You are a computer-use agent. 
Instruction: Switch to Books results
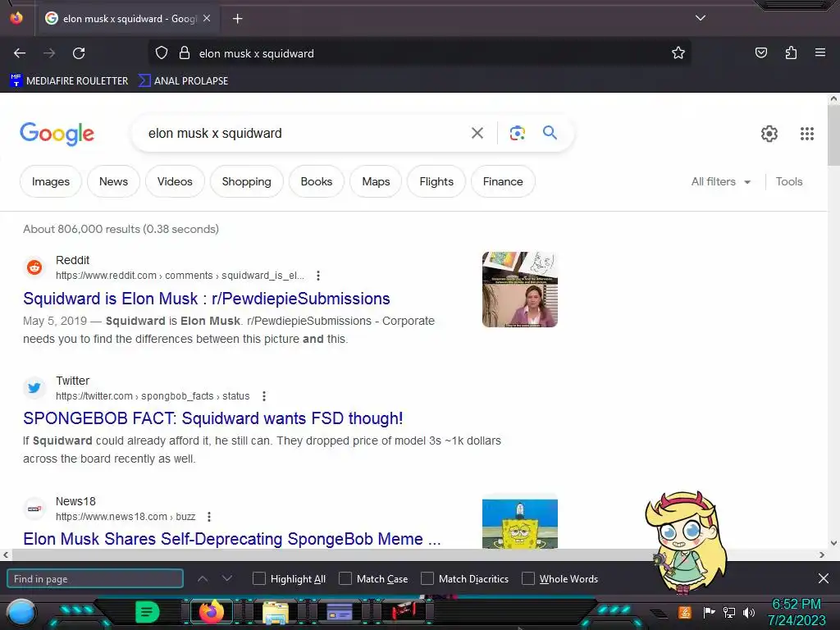coord(317,181)
